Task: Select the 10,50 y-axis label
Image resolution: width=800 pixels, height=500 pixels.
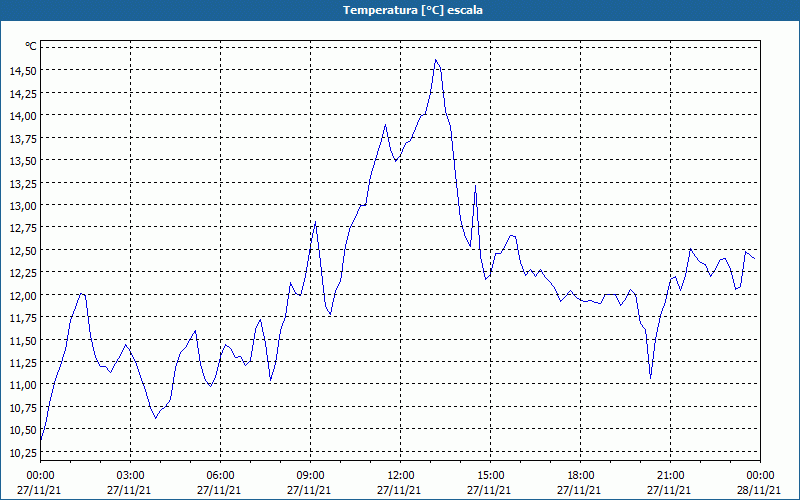Action: pyautogui.click(x=23, y=430)
